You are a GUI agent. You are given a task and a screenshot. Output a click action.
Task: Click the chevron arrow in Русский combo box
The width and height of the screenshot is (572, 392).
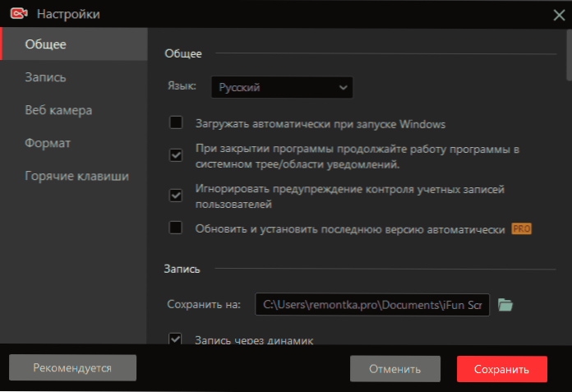pos(343,87)
